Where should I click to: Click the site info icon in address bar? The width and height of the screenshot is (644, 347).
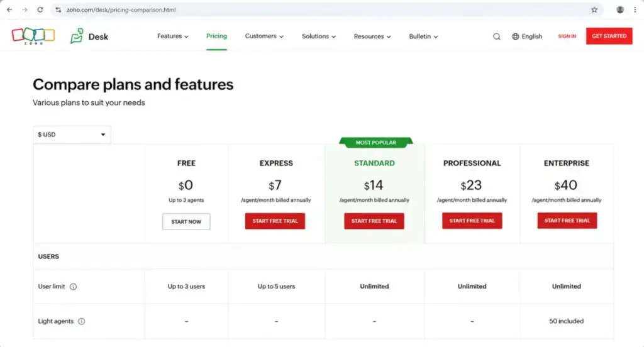pyautogui.click(x=58, y=9)
